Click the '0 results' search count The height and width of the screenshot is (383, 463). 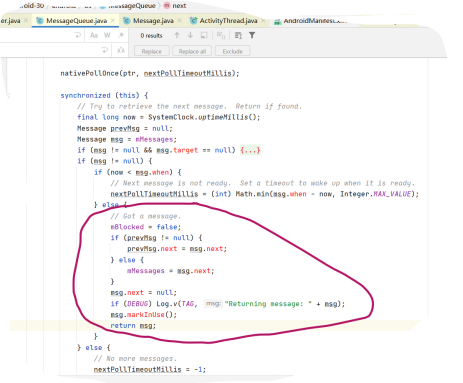click(x=151, y=35)
